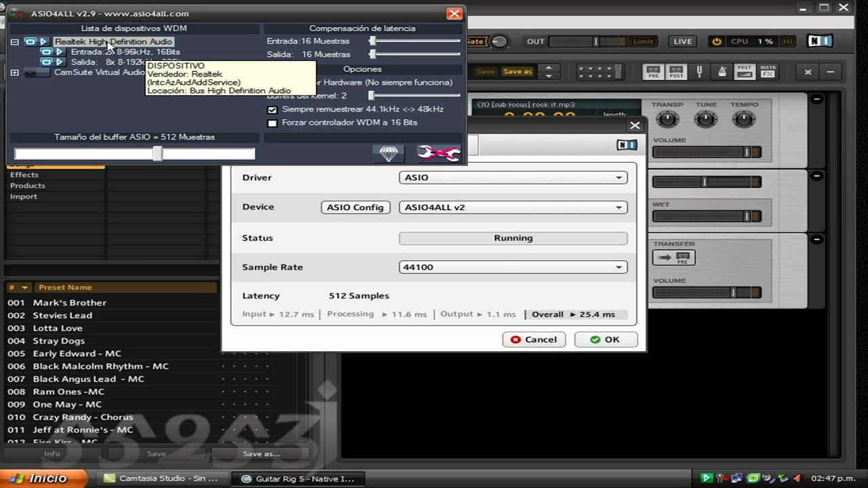The image size is (868, 488).
Task: Collapse the first rack module minus button
Action: [816, 100]
